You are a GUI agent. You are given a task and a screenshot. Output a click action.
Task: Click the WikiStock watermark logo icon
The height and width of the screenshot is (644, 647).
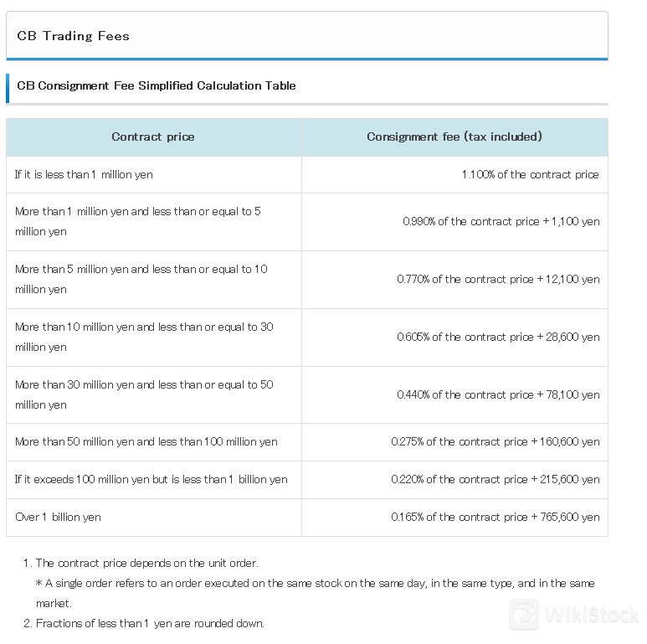tap(524, 615)
